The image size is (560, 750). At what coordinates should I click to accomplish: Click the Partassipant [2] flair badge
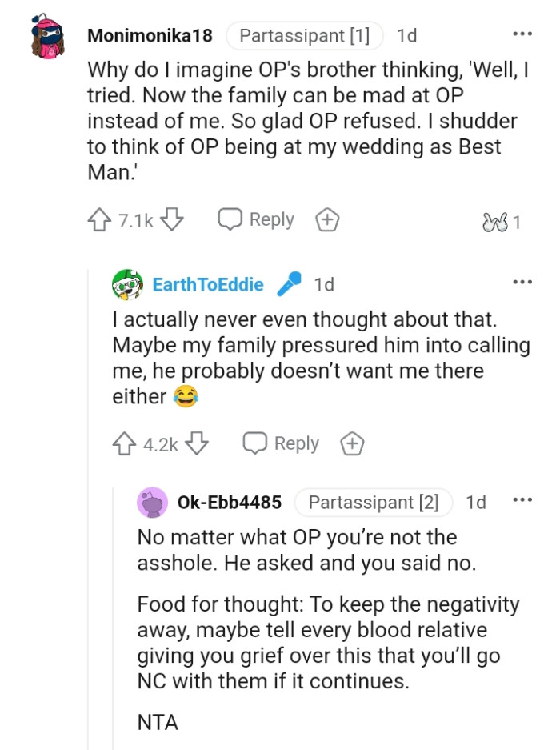point(377,502)
